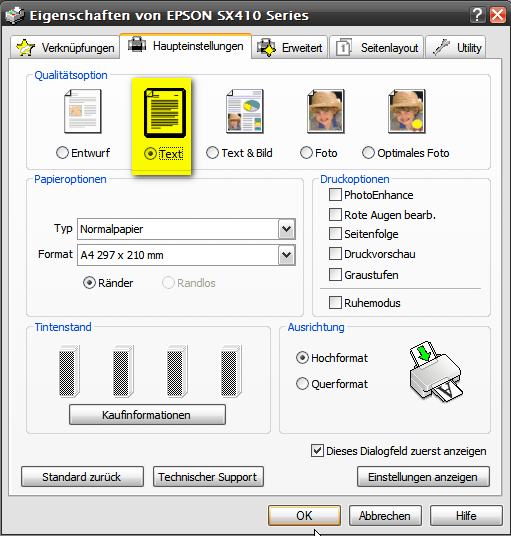The width and height of the screenshot is (511, 536).
Task: Confirm with the OK button
Action: point(304,515)
